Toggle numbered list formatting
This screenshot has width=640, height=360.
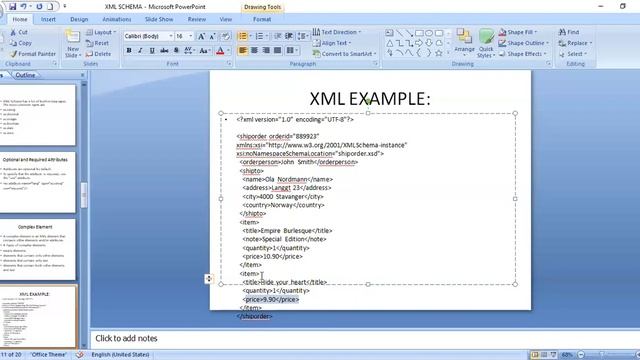(259, 36)
